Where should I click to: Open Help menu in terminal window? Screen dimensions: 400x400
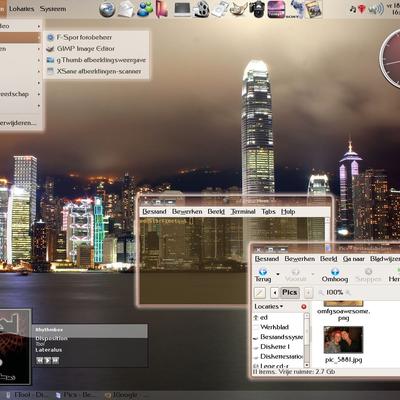click(x=288, y=212)
